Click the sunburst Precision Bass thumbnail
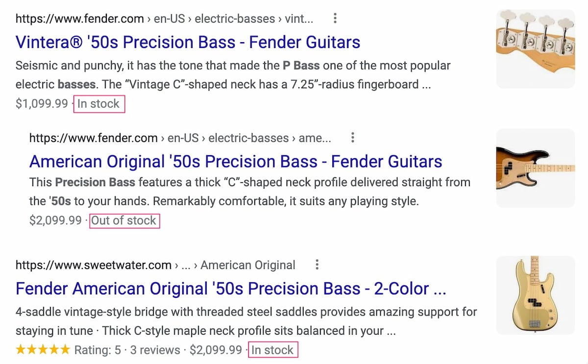The image size is (588, 364). [x=536, y=168]
